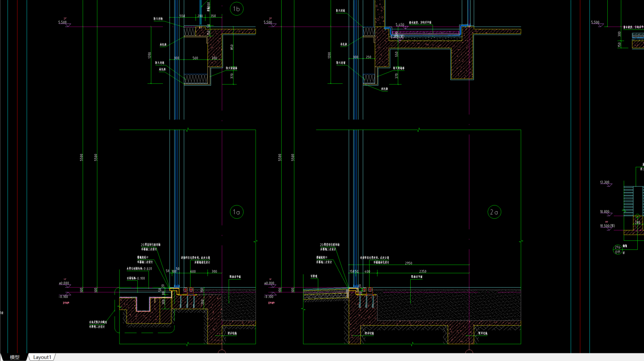This screenshot has width=644, height=361.
Task: Select the 2350 dimension text
Action: [x=423, y=271]
